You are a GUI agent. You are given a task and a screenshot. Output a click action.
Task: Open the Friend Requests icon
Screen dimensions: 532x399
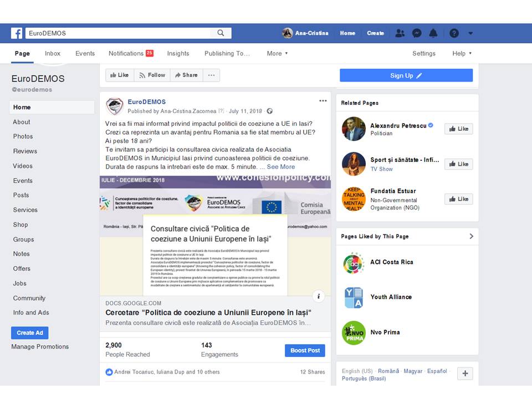point(400,33)
